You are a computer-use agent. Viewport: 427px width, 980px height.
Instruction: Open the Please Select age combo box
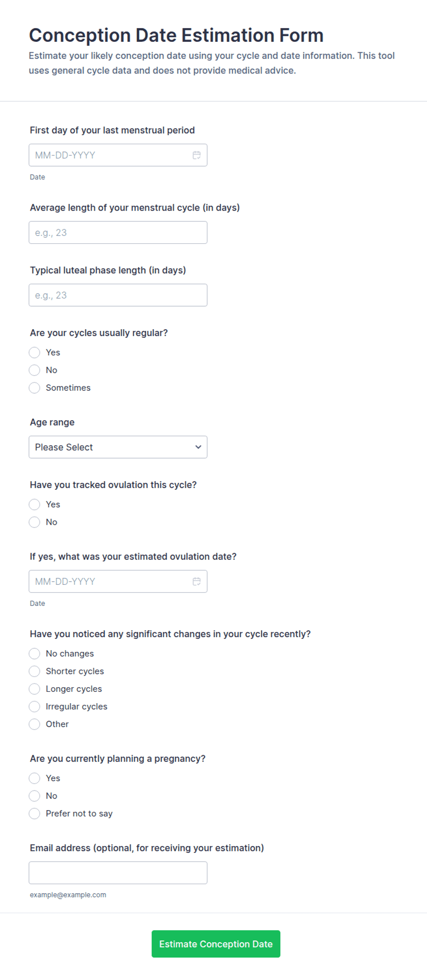(x=118, y=447)
